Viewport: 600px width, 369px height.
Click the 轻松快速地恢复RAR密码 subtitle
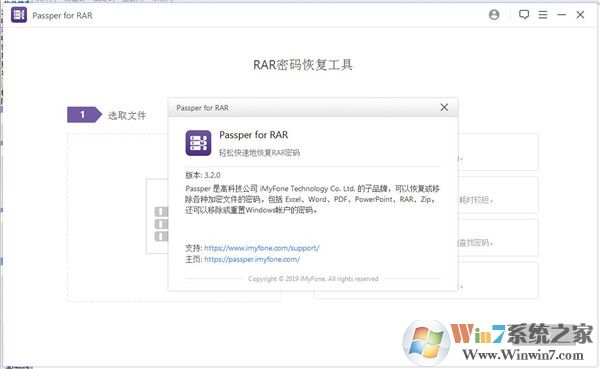(x=259, y=153)
